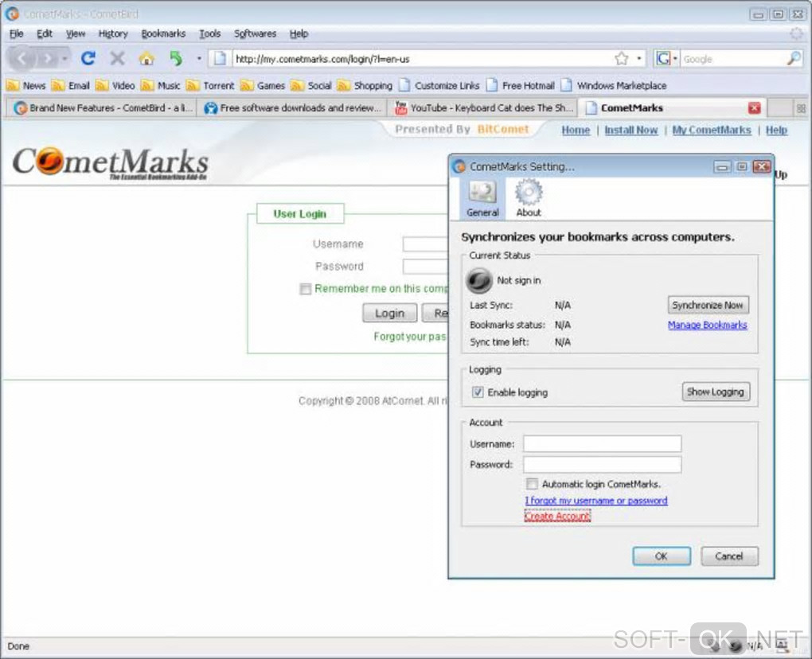Enable Automatic login CometMarks checkbox
This screenshot has width=812, height=659.
coord(531,484)
